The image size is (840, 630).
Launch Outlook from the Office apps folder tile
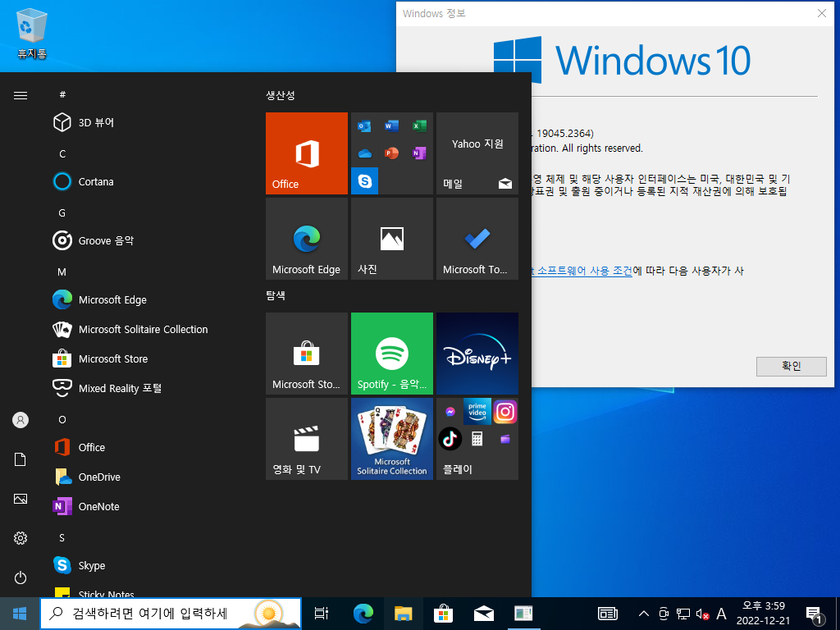point(364,126)
